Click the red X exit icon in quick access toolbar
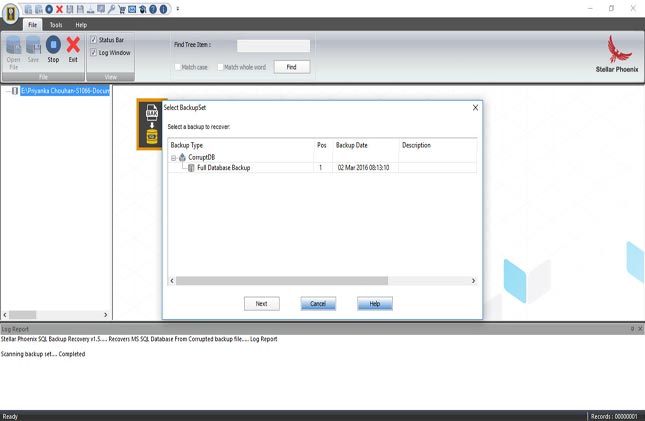Image resolution: width=645 pixels, height=421 pixels. click(x=59, y=9)
